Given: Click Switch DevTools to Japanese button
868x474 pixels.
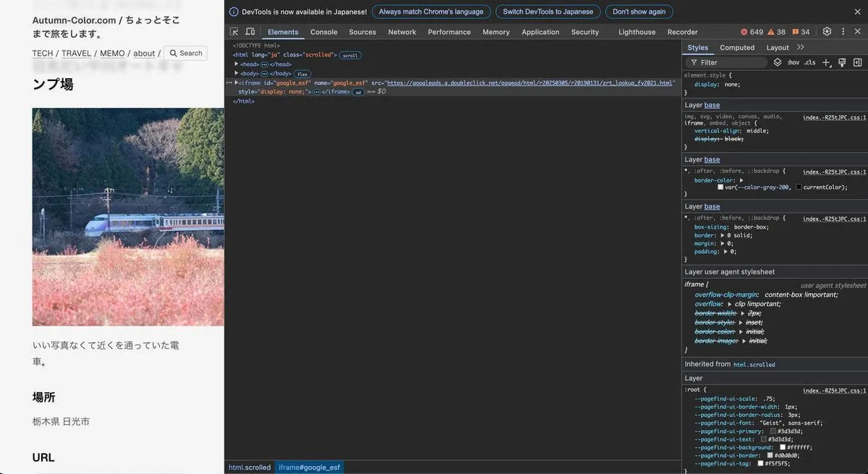Looking at the screenshot, I should pyautogui.click(x=548, y=12).
